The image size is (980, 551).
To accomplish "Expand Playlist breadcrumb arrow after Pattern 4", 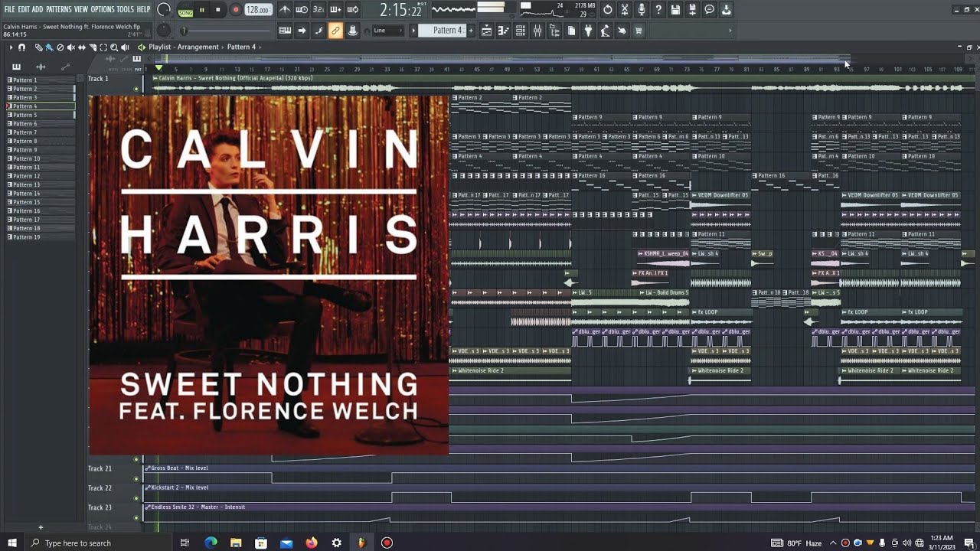I will click(260, 47).
